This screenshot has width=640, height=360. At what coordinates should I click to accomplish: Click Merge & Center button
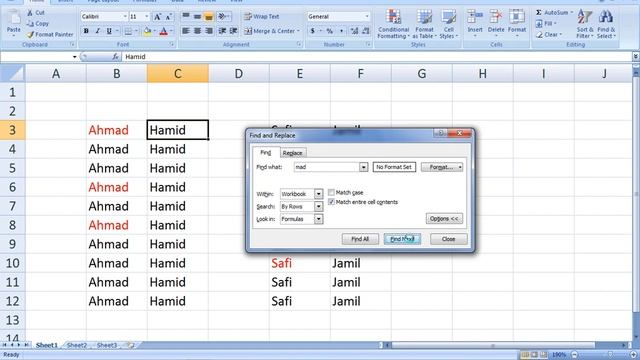272,31
